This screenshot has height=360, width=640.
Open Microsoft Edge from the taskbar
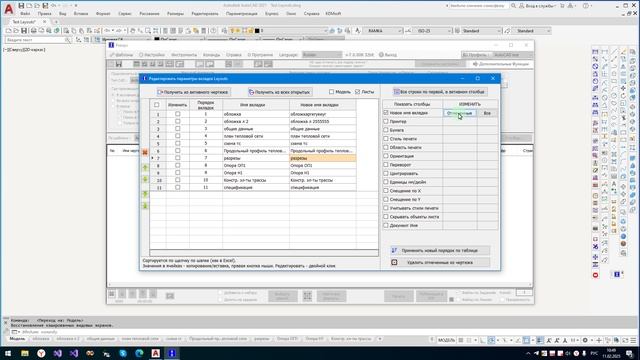pyautogui.click(x=139, y=353)
